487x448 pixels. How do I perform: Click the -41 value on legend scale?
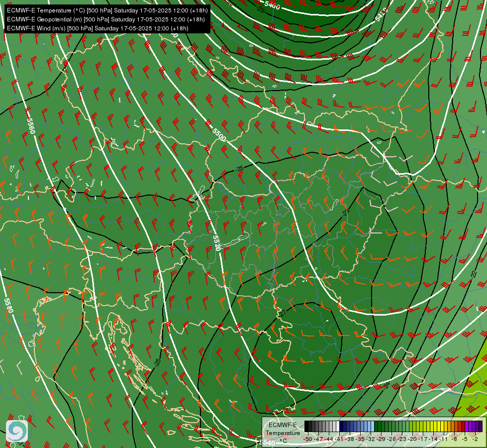pyautogui.click(x=339, y=439)
